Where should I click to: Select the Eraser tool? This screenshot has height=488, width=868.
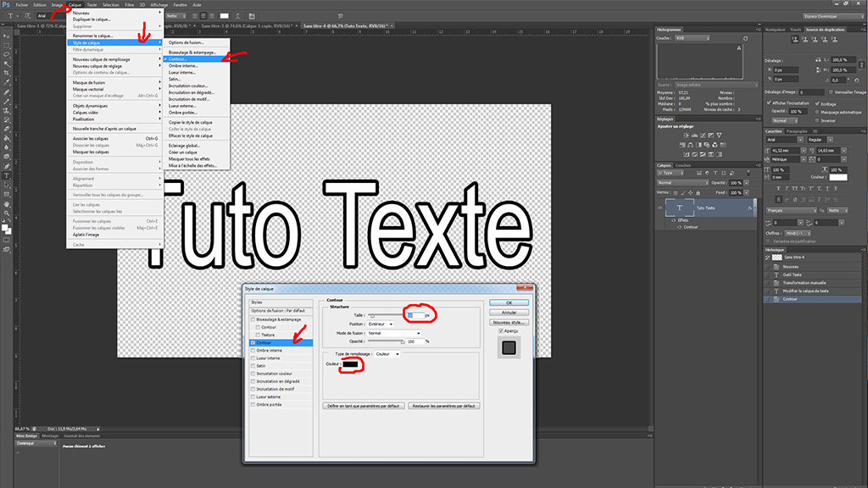[7, 129]
